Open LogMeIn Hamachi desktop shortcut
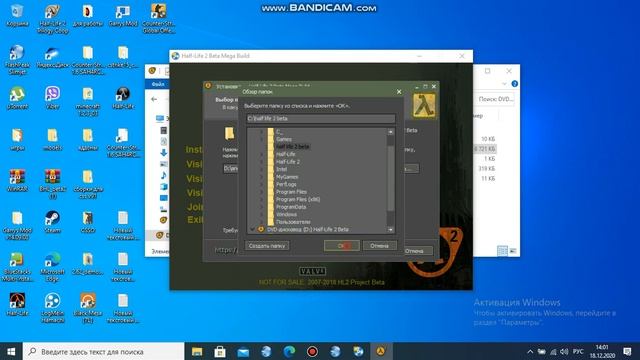The image size is (640, 360). point(52,308)
